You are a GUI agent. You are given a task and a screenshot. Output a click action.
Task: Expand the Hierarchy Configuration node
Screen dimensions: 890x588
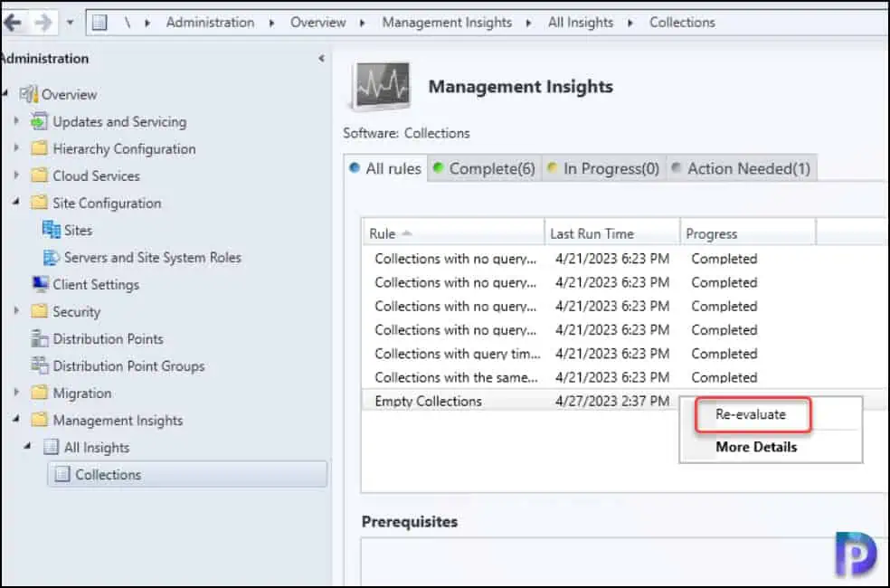tap(16, 148)
